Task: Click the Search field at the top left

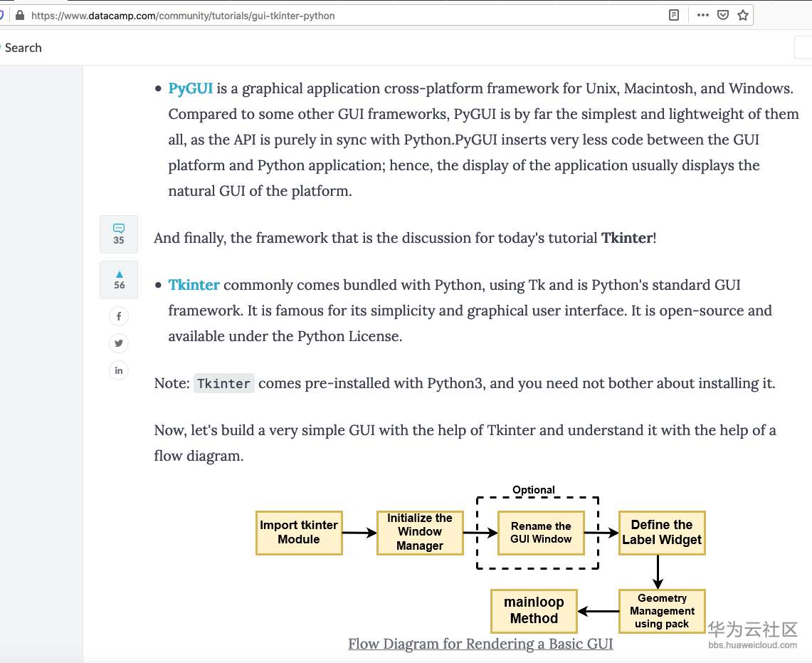Action: [x=23, y=48]
